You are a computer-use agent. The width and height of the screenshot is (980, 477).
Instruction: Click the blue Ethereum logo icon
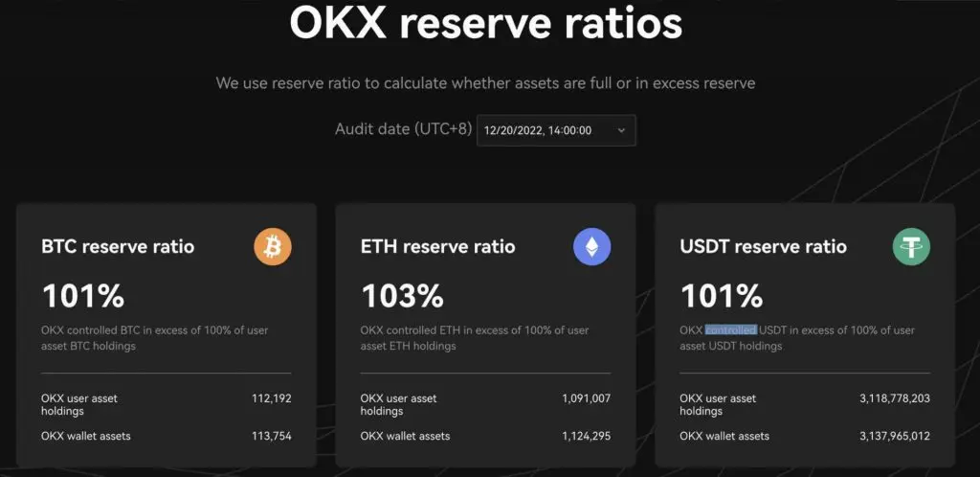click(x=591, y=246)
